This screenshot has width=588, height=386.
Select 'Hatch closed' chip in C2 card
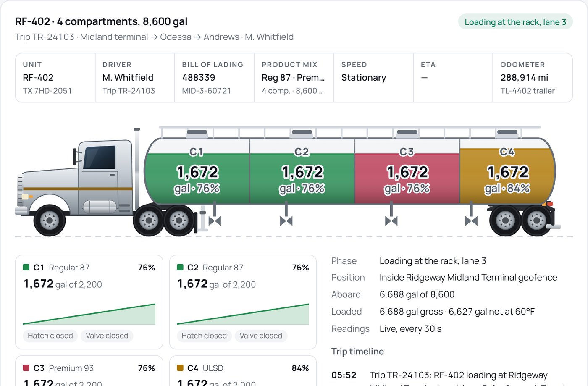204,336
